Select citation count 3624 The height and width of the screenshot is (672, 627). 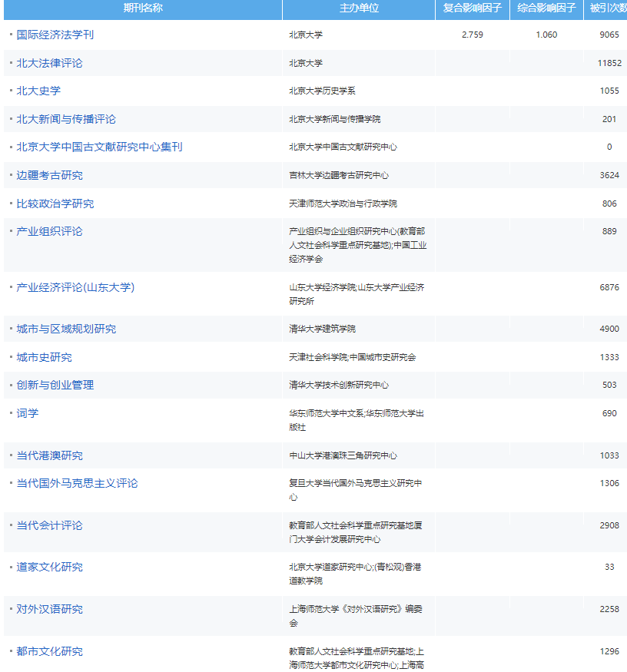(x=609, y=175)
